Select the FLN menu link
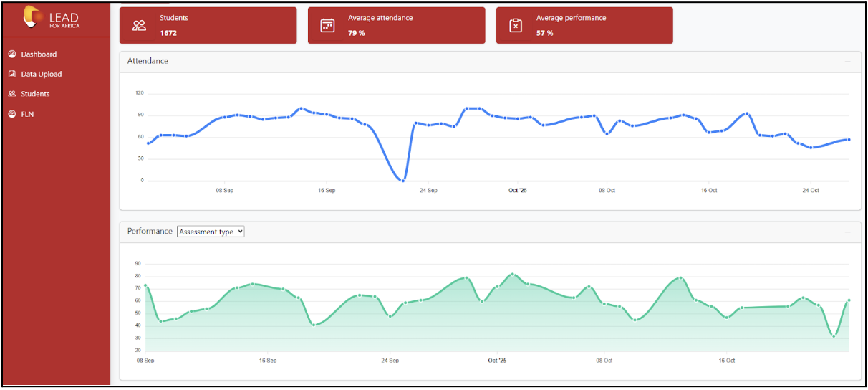868x390 pixels. pos(27,114)
